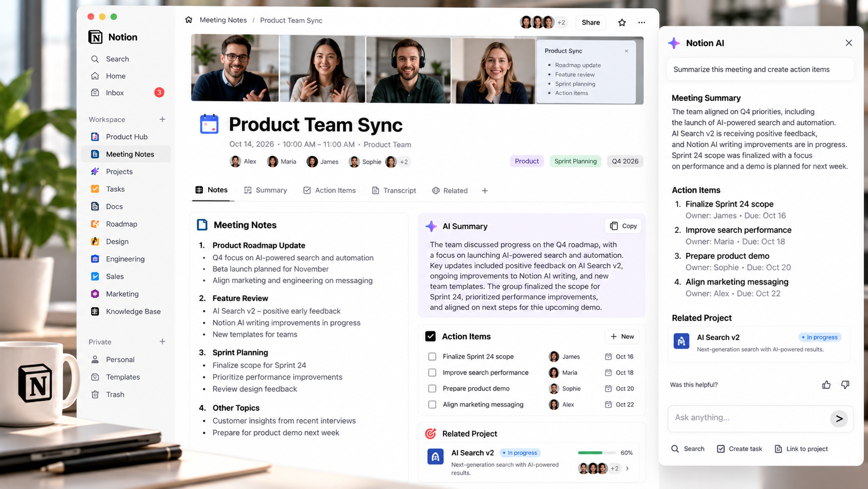The width and height of the screenshot is (868, 489).
Task: Open Meeting Notes breadcrumb link
Action: point(223,20)
